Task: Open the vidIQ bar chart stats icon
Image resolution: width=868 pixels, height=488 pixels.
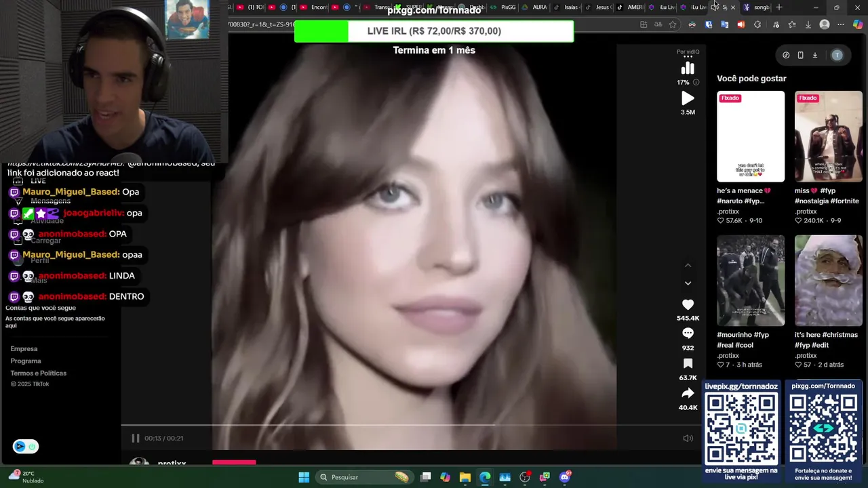Action: coord(688,68)
